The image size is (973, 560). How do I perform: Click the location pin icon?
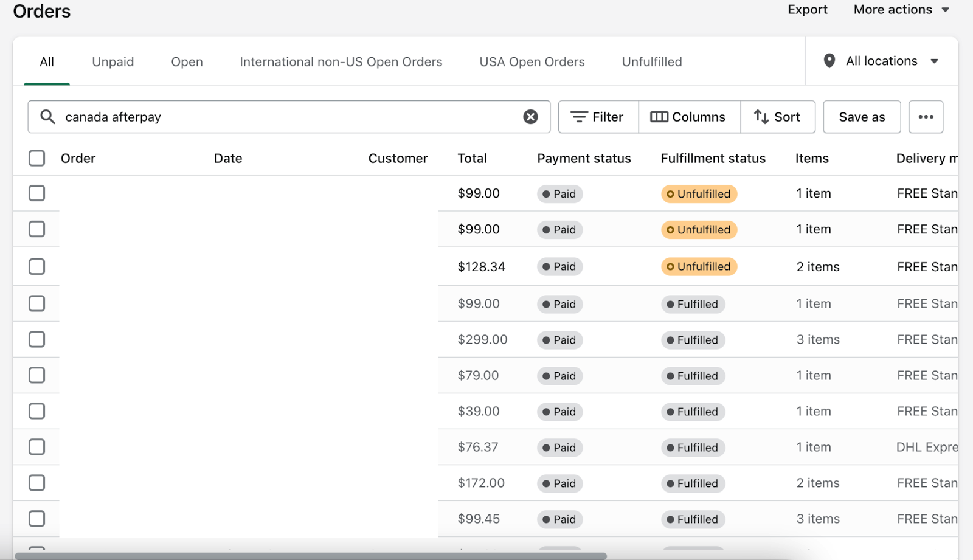pyautogui.click(x=829, y=61)
